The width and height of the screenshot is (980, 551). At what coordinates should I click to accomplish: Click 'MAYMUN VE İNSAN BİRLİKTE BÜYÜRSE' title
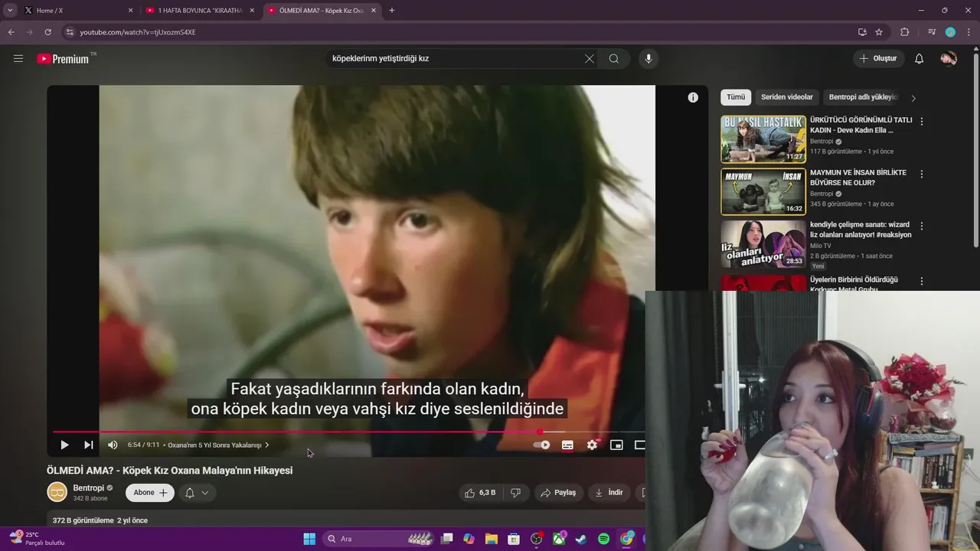858,178
